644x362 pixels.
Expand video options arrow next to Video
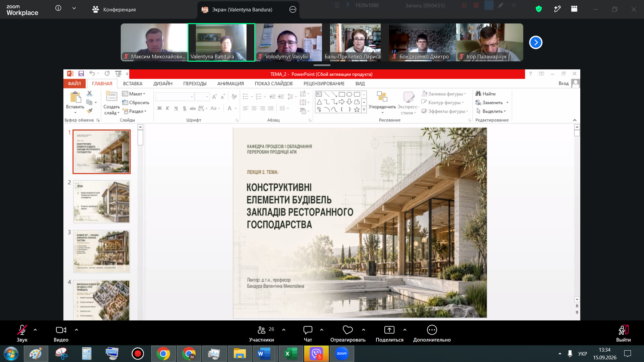[76, 330]
